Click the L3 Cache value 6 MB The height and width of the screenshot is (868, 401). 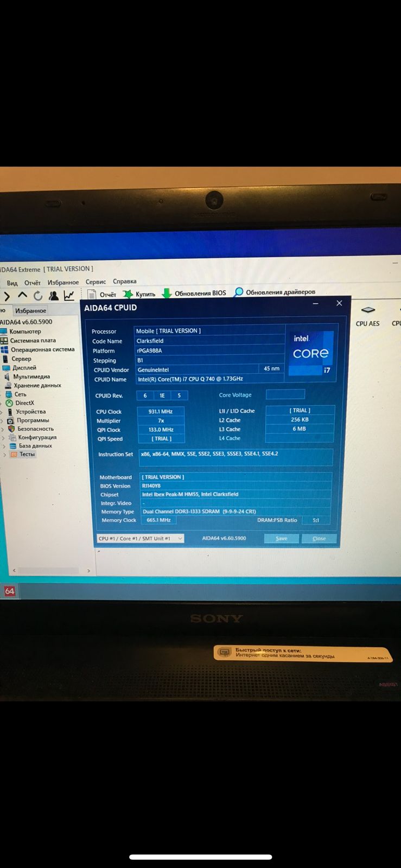coord(300,429)
